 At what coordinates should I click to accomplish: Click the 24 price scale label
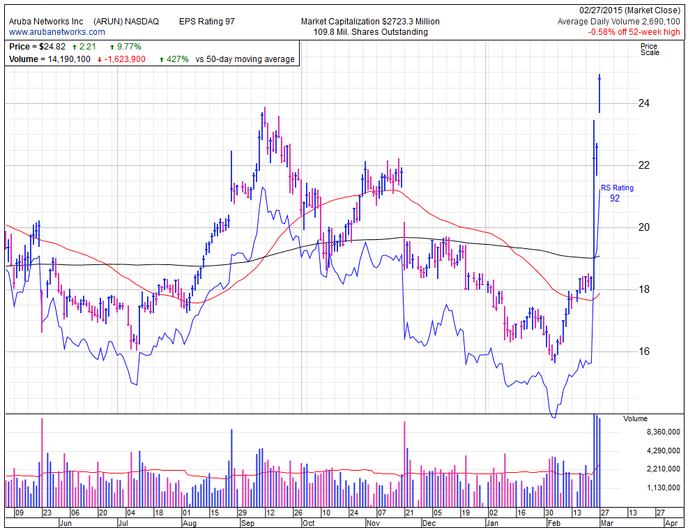click(644, 104)
